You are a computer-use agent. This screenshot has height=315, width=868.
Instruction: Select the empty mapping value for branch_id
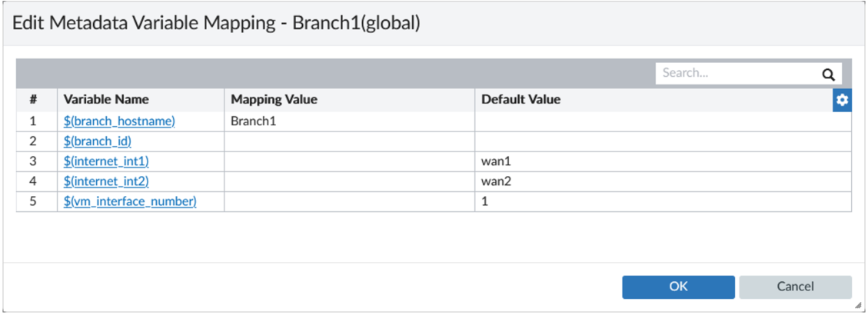click(x=349, y=141)
